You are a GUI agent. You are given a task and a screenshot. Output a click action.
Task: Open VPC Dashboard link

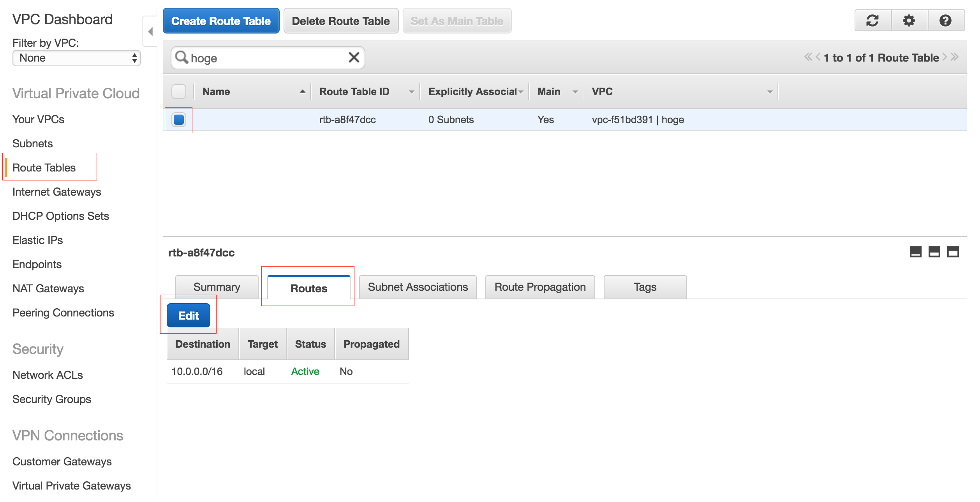62,19
